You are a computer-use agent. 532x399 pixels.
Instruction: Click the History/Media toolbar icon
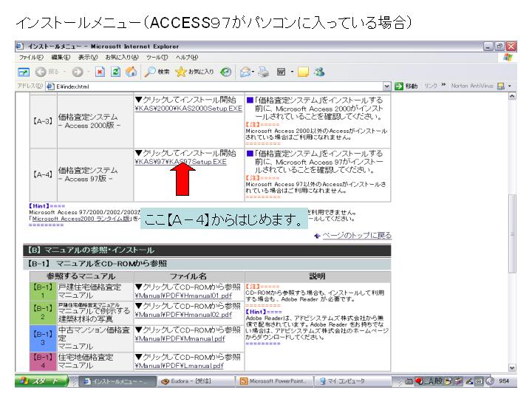click(x=225, y=72)
